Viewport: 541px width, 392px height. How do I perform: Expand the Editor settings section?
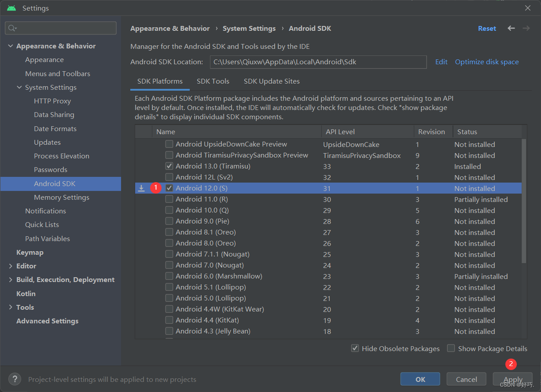(x=11, y=266)
